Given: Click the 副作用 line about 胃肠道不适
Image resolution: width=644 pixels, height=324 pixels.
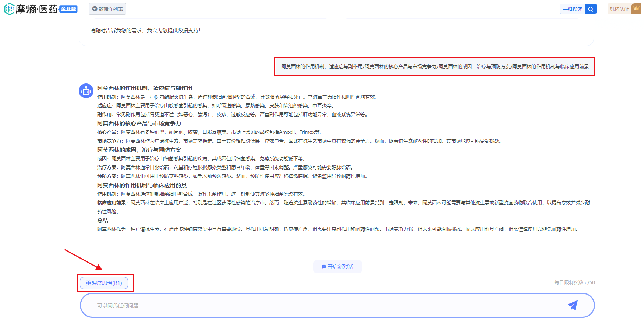Looking at the screenshot, I should [233, 115].
